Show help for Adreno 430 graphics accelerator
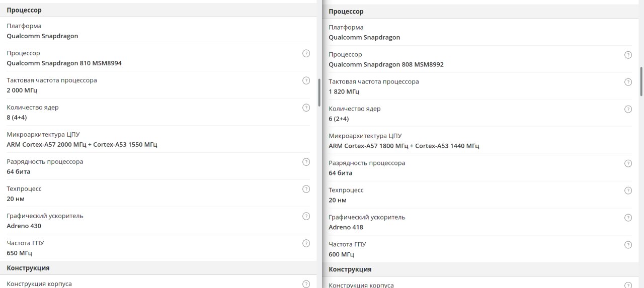This screenshot has width=644, height=288. pos(306,216)
